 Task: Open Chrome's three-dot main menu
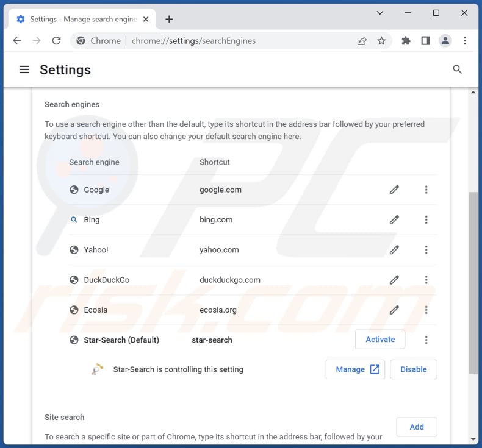(465, 40)
